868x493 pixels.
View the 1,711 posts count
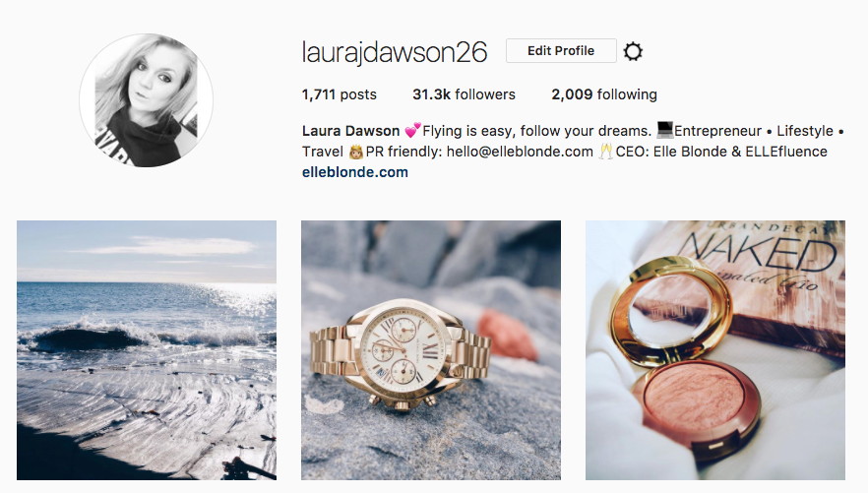coord(339,94)
